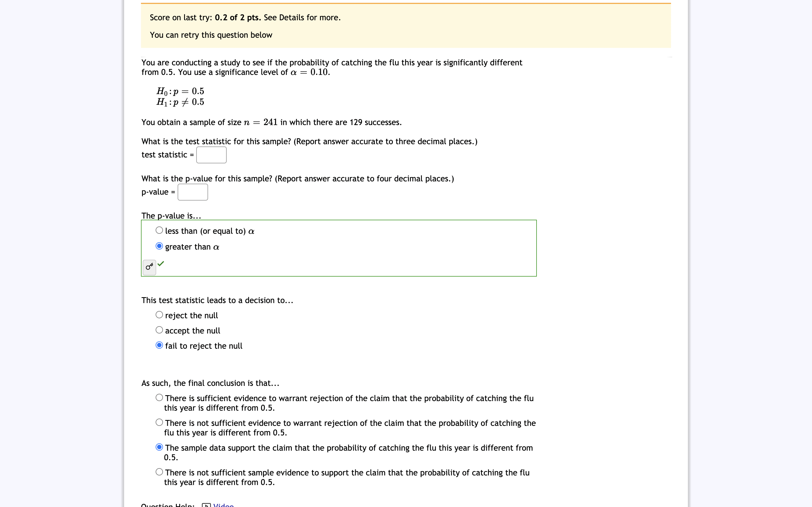
Task: Click the 'greater than α' label text
Action: tap(192, 247)
